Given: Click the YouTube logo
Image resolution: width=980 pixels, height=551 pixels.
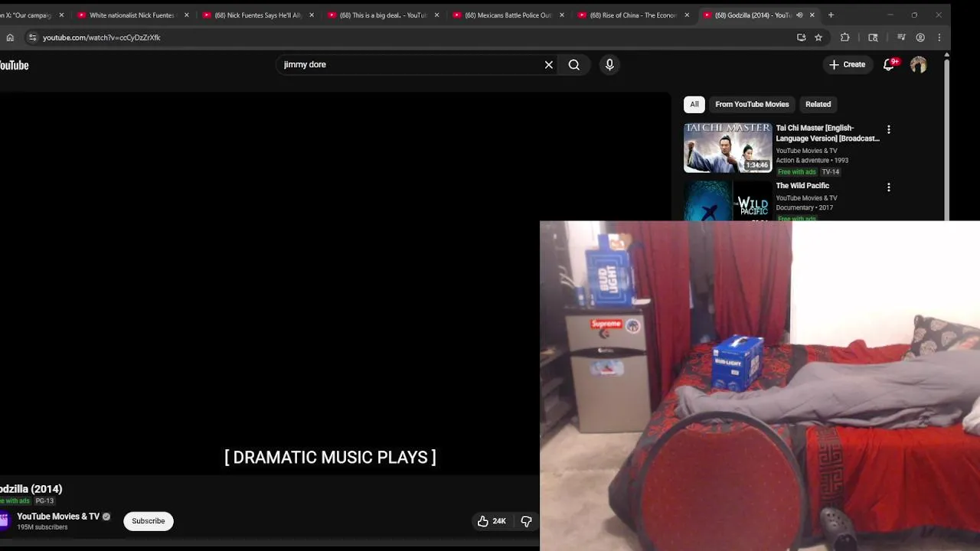Looking at the screenshot, I should coord(14,65).
